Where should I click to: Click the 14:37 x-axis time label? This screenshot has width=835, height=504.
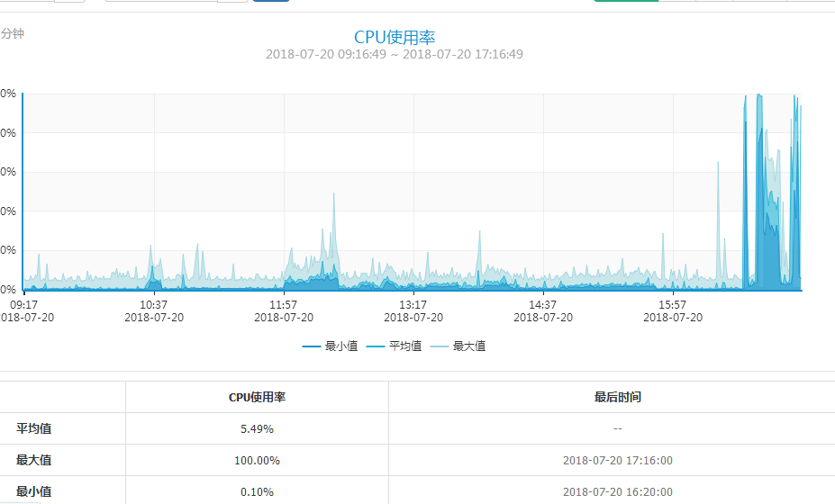(x=543, y=305)
